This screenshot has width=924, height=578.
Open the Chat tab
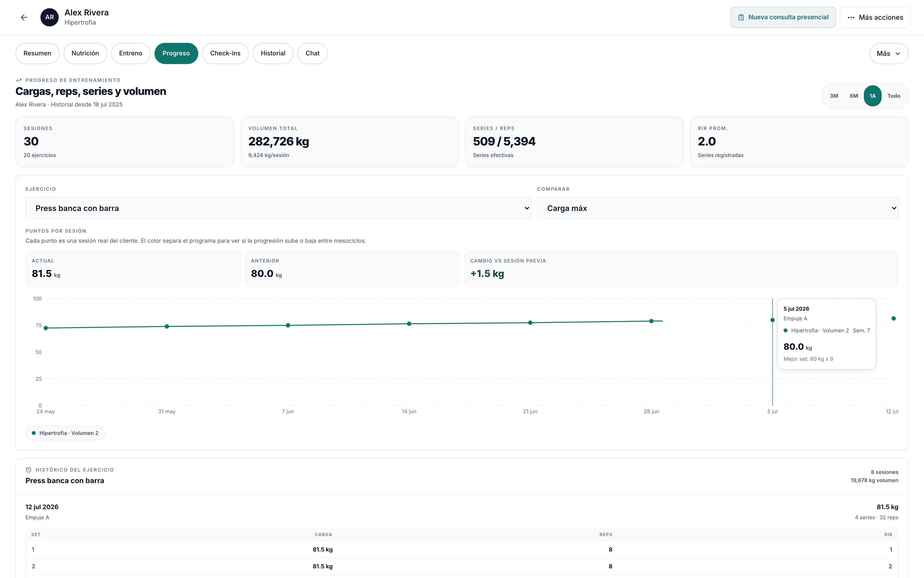coord(312,53)
